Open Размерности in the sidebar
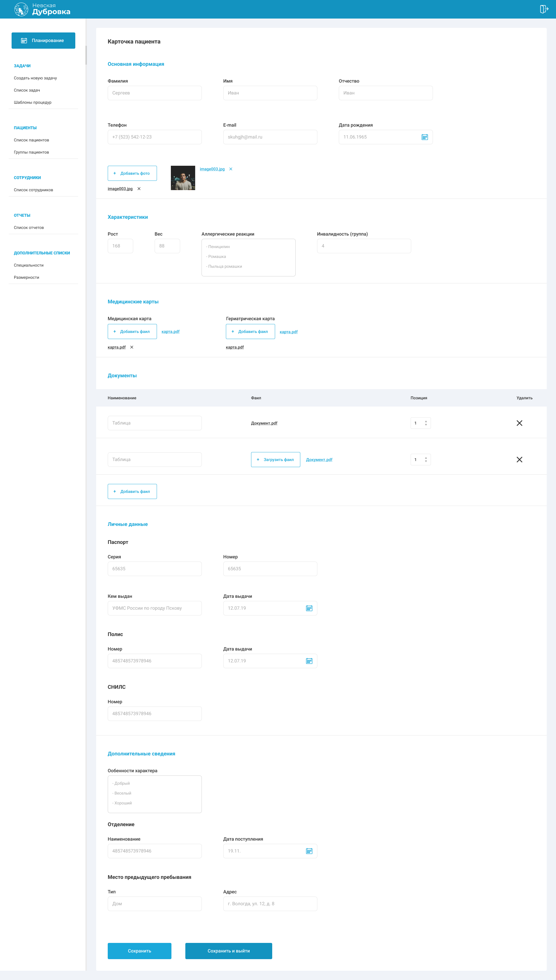Image resolution: width=556 pixels, height=980 pixels. pyautogui.click(x=26, y=277)
